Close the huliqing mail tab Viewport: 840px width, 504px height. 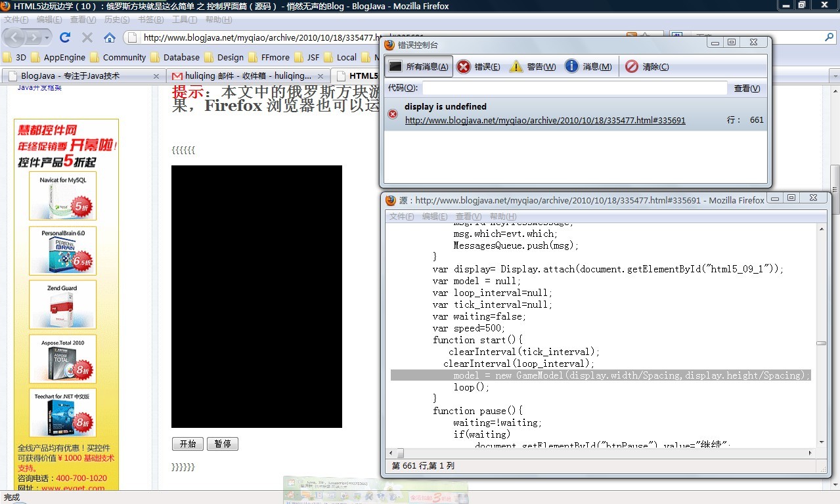321,76
